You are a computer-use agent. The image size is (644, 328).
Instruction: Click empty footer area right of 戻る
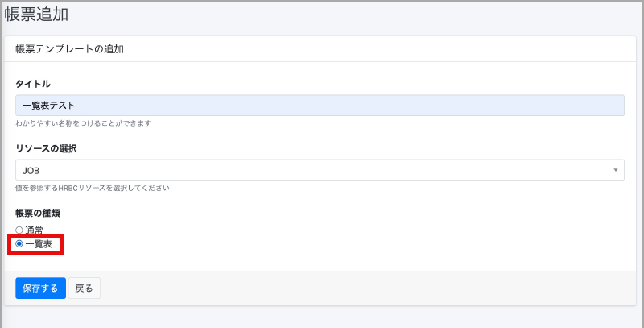(362, 288)
